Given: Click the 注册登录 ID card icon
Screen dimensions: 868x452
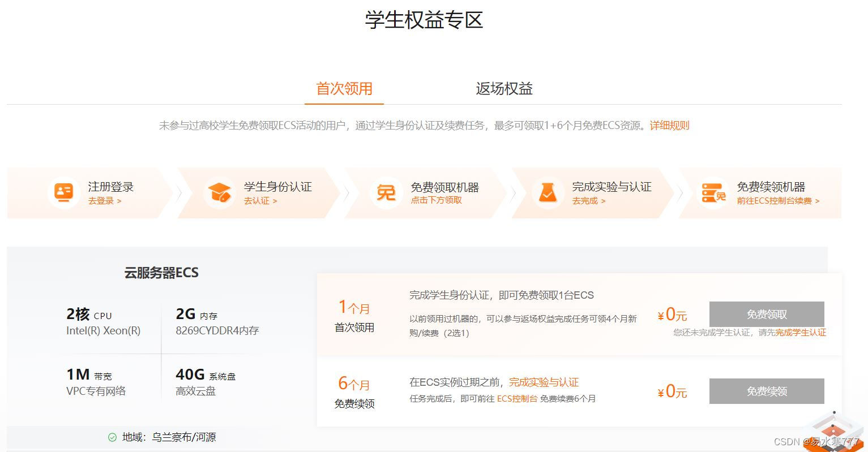Looking at the screenshot, I should 64,193.
